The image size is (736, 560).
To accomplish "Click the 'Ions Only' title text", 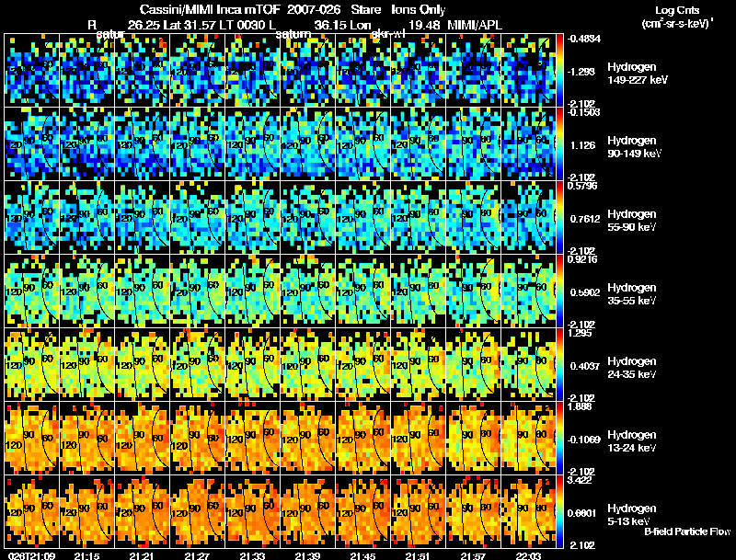I will click(419, 10).
